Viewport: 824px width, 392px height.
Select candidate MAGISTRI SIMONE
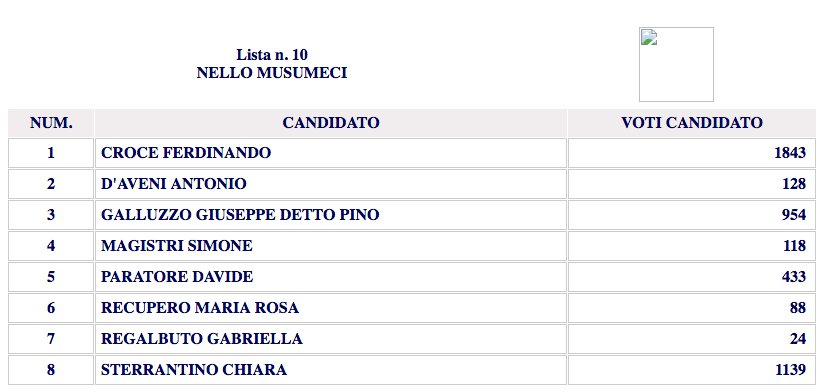click(177, 246)
